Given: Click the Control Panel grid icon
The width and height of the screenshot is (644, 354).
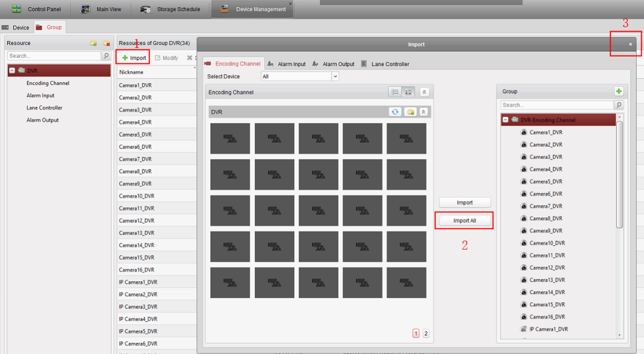Looking at the screenshot, I should point(17,9).
